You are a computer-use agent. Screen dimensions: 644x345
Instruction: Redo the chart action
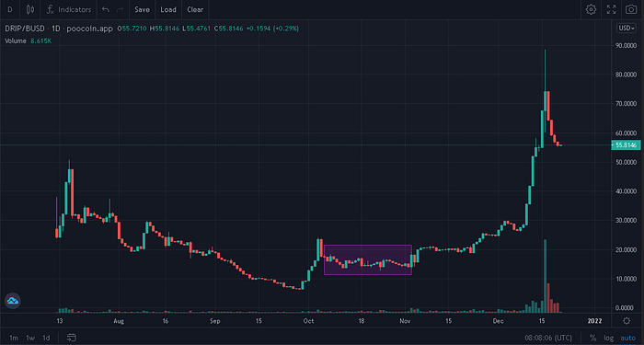click(x=120, y=9)
